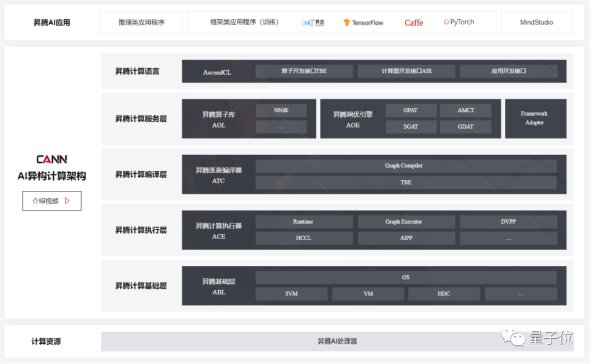Select the OPAT block
Viewport: 592px width, 364px height.
pos(411,111)
